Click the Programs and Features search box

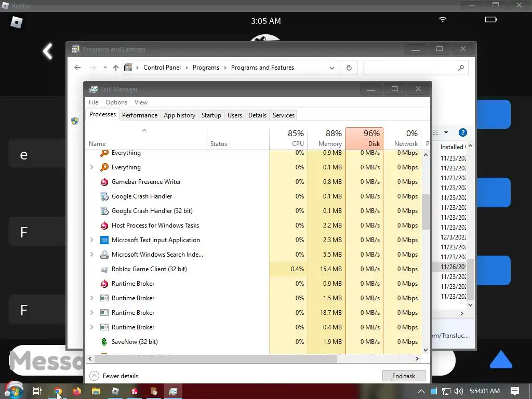click(x=416, y=68)
